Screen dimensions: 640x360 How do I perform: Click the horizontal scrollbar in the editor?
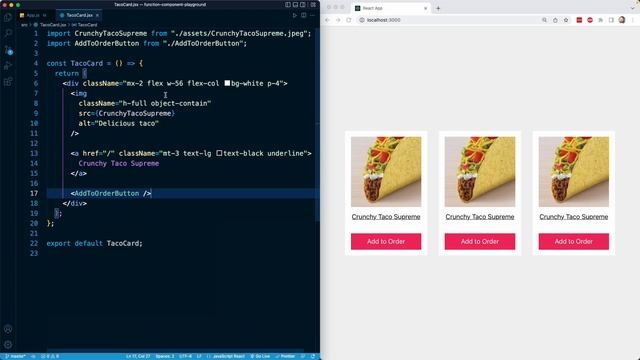176,350
